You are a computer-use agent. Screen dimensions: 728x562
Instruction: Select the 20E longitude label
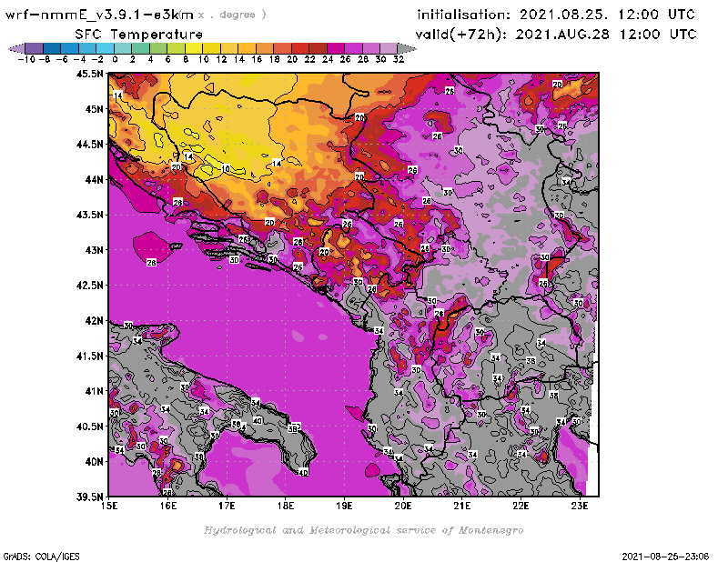[x=403, y=506]
